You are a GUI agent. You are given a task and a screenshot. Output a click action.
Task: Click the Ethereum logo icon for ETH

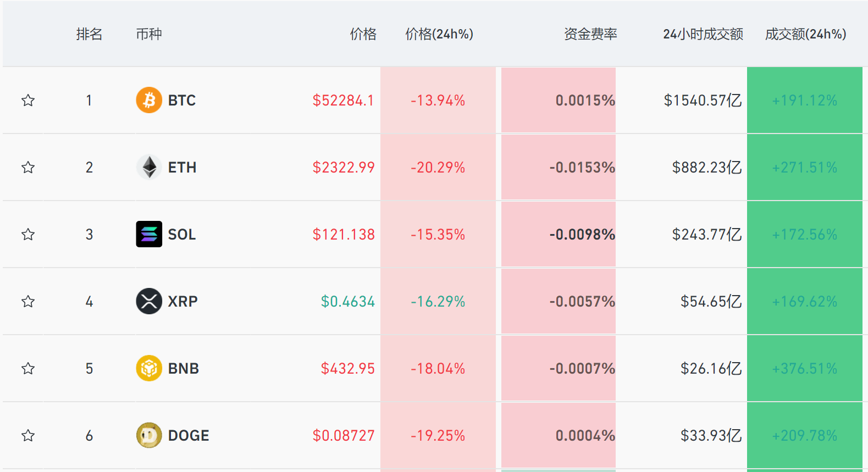coord(148,168)
